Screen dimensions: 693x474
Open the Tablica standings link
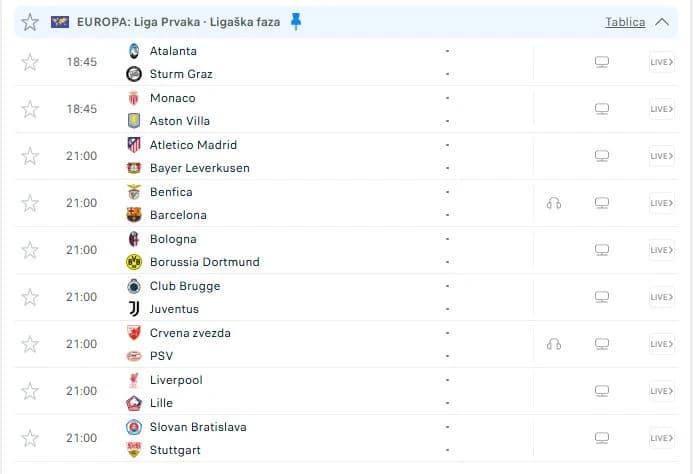[x=625, y=22]
